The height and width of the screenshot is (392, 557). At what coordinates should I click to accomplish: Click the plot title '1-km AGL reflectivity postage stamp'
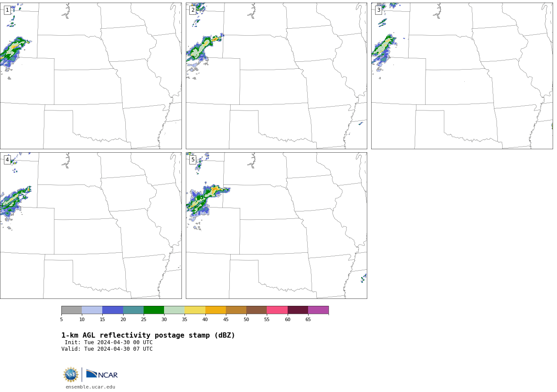148,335
